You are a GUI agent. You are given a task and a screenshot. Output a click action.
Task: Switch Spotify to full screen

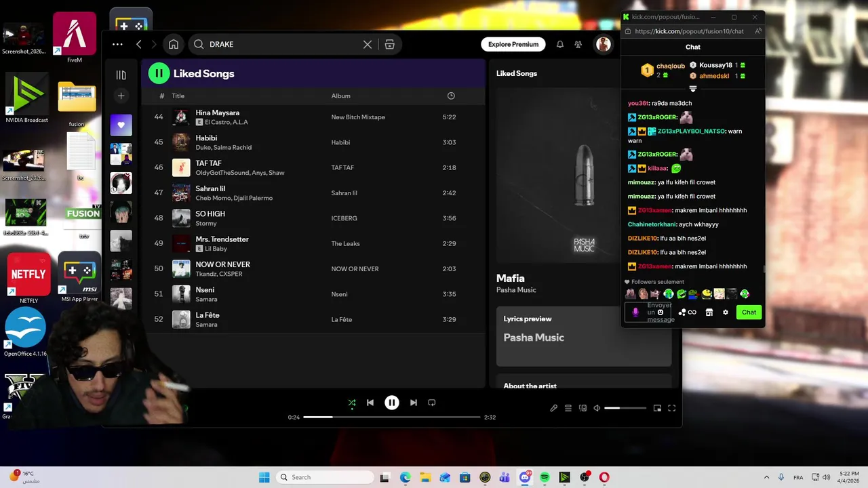click(x=672, y=408)
